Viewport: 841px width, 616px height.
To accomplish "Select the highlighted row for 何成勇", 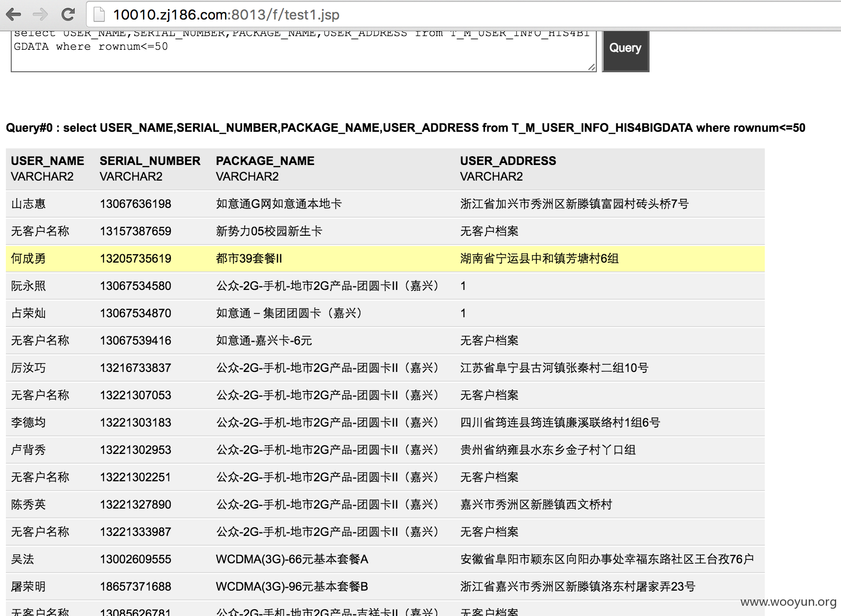I will 385,258.
